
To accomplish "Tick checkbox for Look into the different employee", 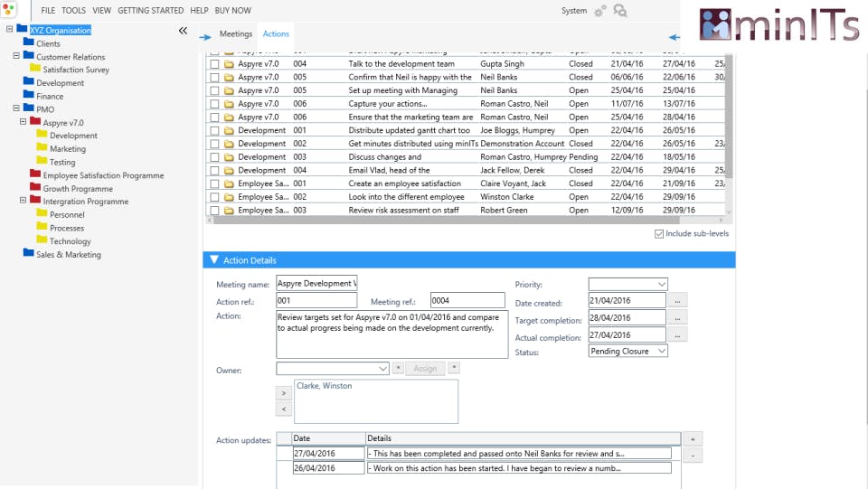I will click(215, 197).
